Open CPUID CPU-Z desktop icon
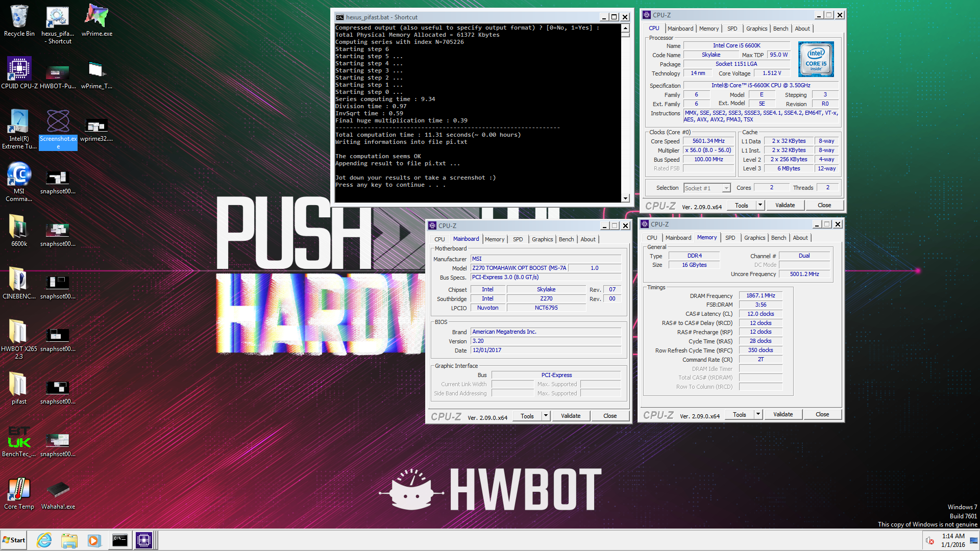980x551 pixels. tap(19, 73)
